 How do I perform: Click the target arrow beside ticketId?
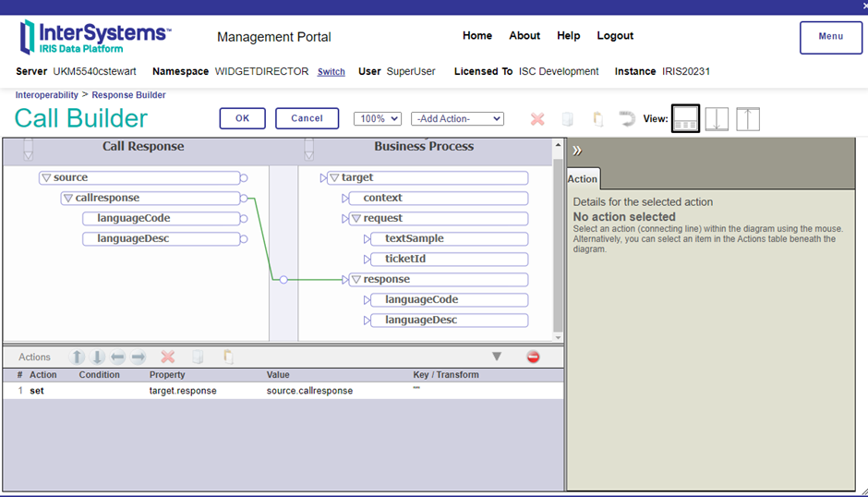coord(368,260)
